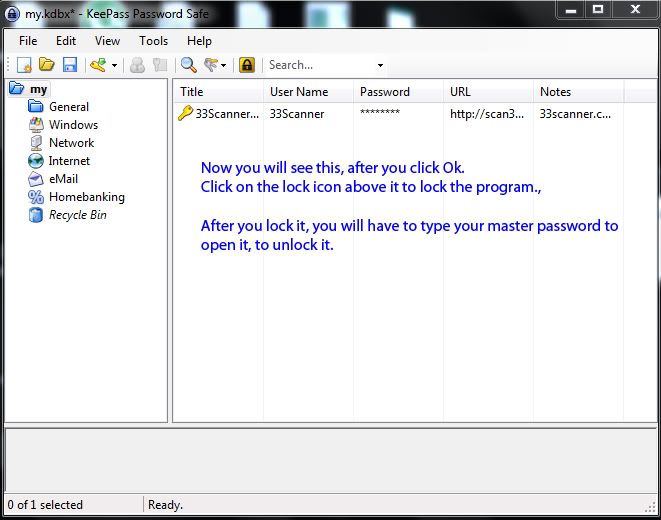
Task: Select the Recycle Bin group
Action: click(78, 215)
